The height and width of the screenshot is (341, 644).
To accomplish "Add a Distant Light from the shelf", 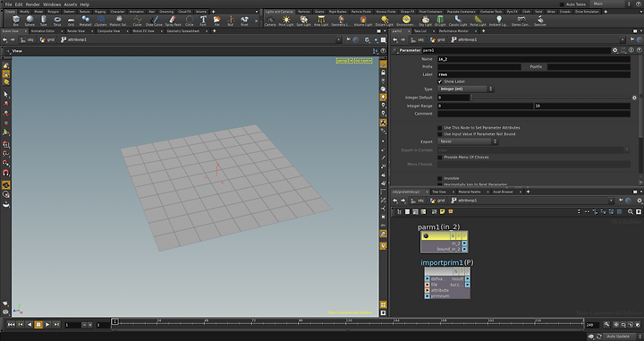I will point(385,21).
